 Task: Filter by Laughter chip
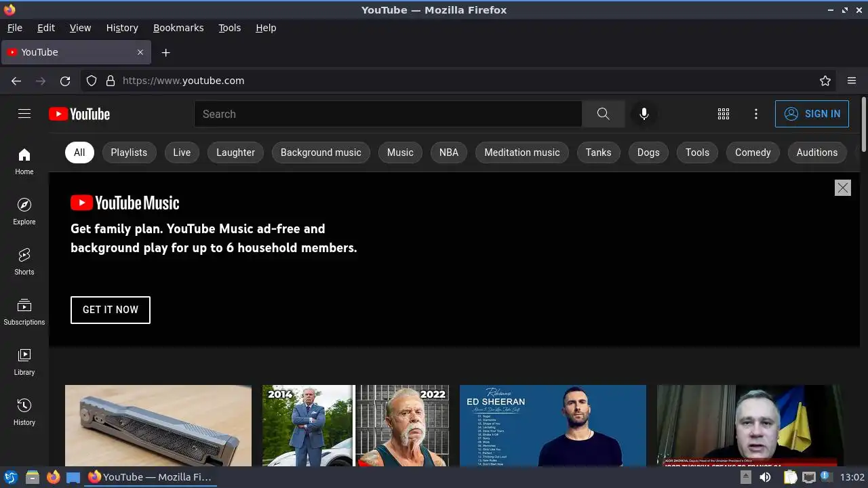235,152
